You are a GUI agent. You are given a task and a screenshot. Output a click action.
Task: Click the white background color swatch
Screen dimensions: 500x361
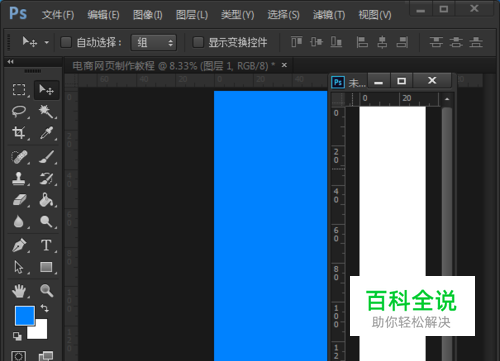[40, 332]
